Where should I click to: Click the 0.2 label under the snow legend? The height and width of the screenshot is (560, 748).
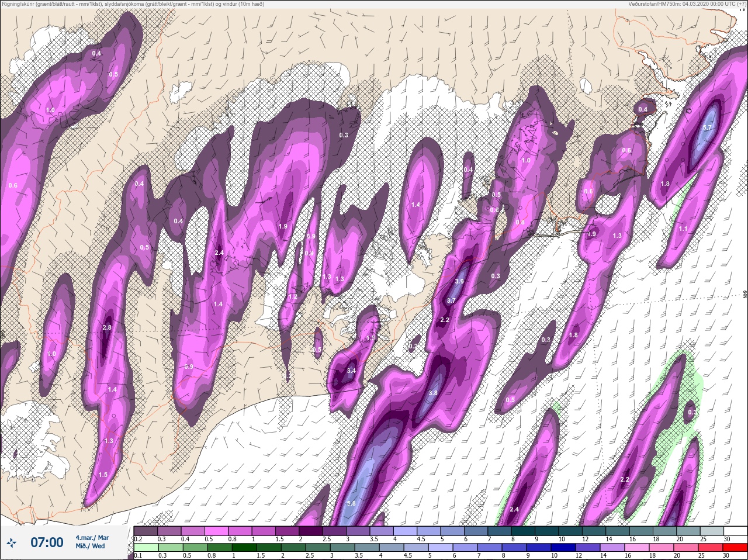138,538
